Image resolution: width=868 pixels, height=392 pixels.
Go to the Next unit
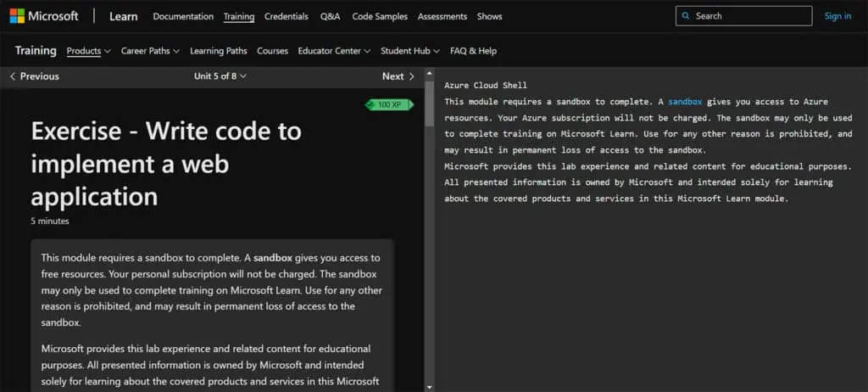pyautogui.click(x=398, y=76)
